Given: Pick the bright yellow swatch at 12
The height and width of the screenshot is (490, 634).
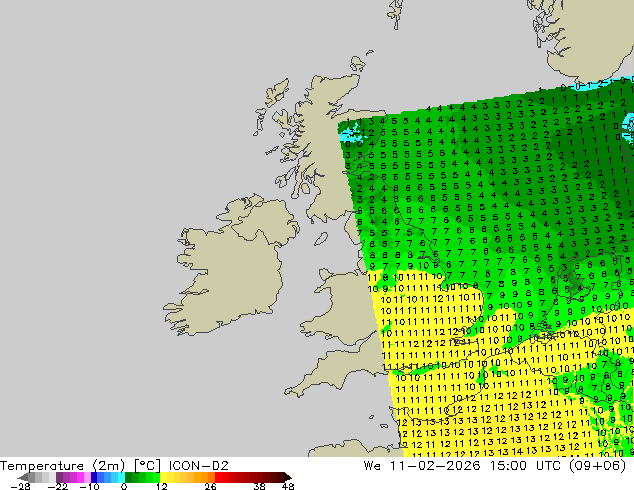Looking at the screenshot, I should pos(163,477).
